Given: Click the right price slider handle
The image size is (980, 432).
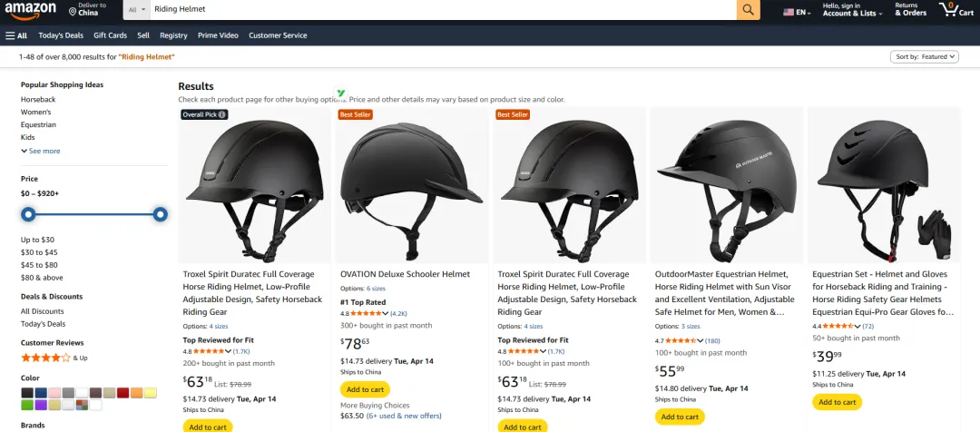Looking at the screenshot, I should coord(160,214).
